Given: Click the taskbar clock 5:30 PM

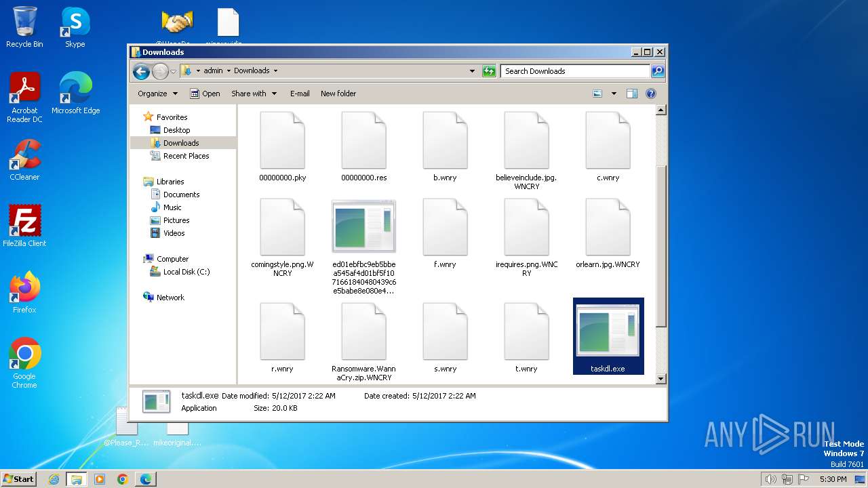Looking at the screenshot, I should [x=833, y=479].
